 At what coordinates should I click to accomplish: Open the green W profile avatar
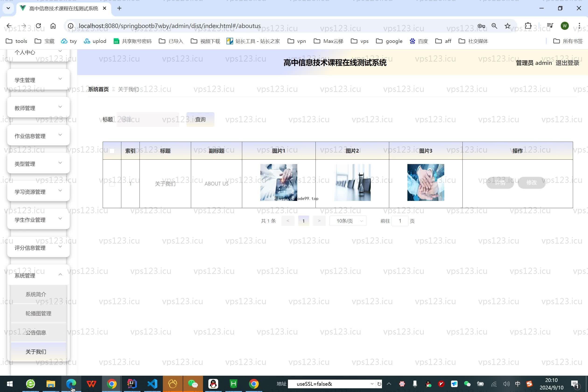click(x=565, y=26)
